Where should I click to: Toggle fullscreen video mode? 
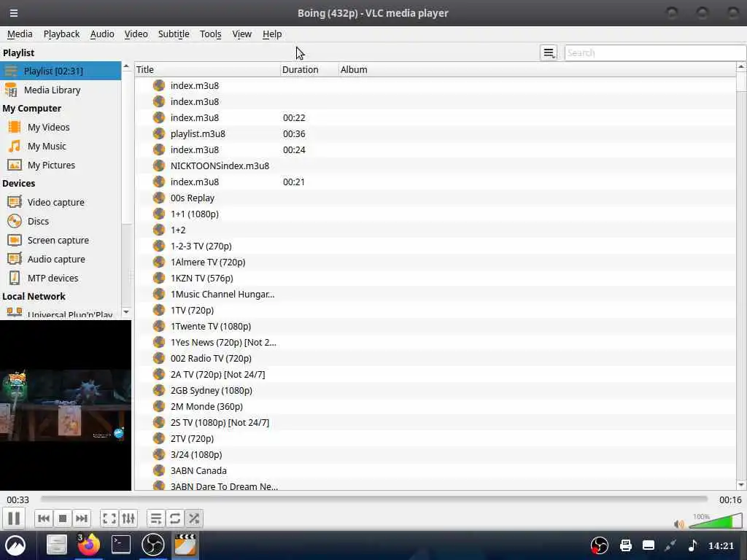[x=109, y=518]
